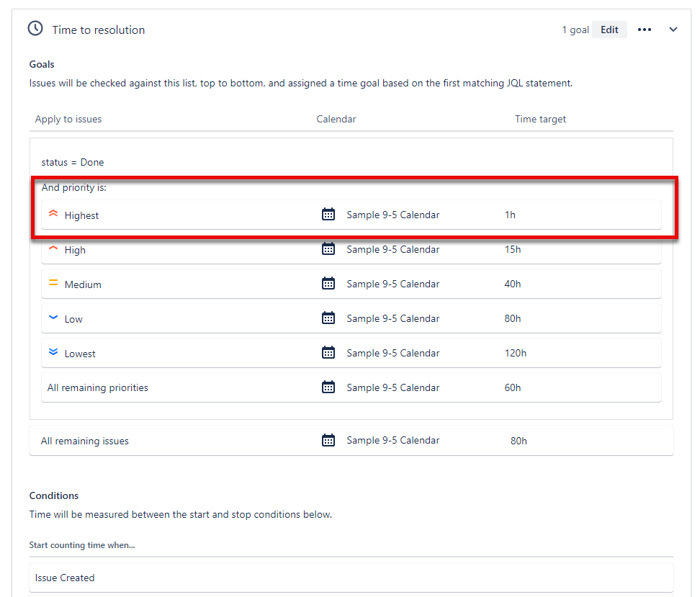This screenshot has height=597, width=700.
Task: Click Sample 9-5 Calendar in Highest row
Action: tap(393, 215)
